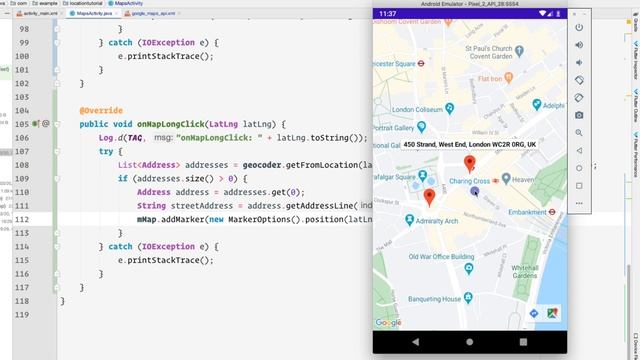This screenshot has width=640, height=360.
Task: Click the @ annotation gutter icon on line 105
Action: [46, 123]
